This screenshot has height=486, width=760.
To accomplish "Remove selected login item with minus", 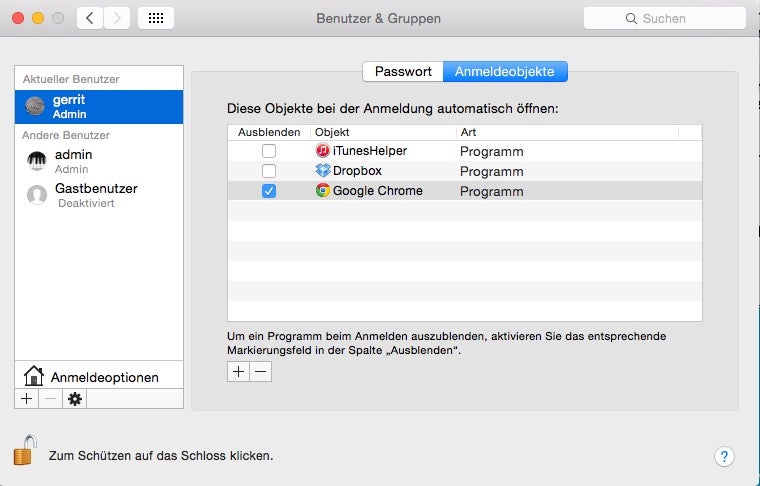I will pyautogui.click(x=261, y=372).
